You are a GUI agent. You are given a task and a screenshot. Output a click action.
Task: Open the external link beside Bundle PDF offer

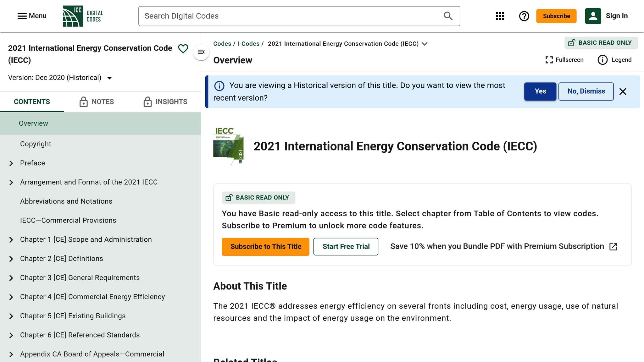click(613, 247)
